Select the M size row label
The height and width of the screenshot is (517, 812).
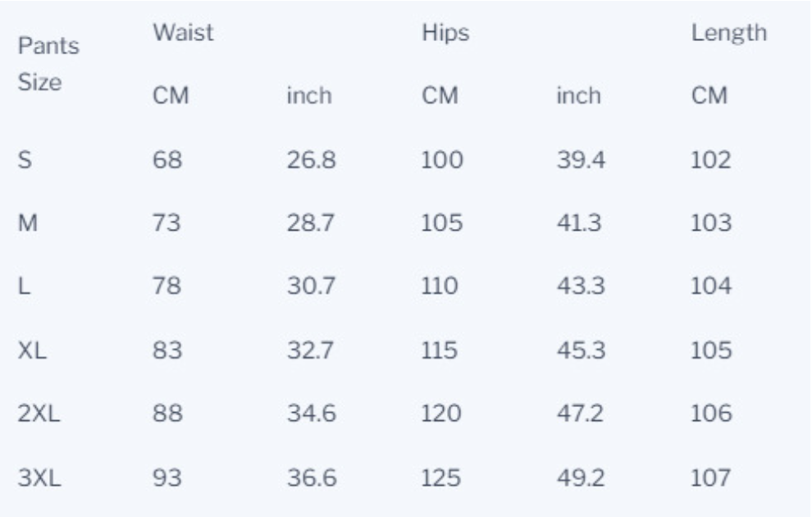[27, 223]
